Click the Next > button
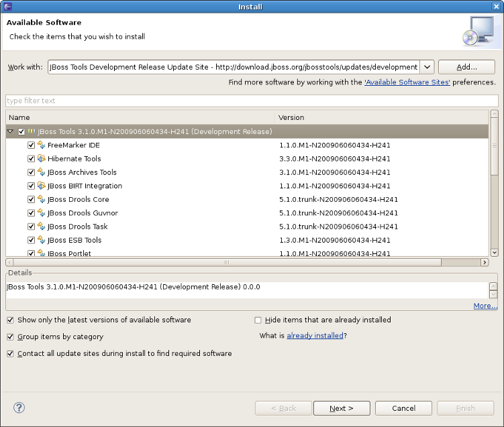 click(x=342, y=408)
